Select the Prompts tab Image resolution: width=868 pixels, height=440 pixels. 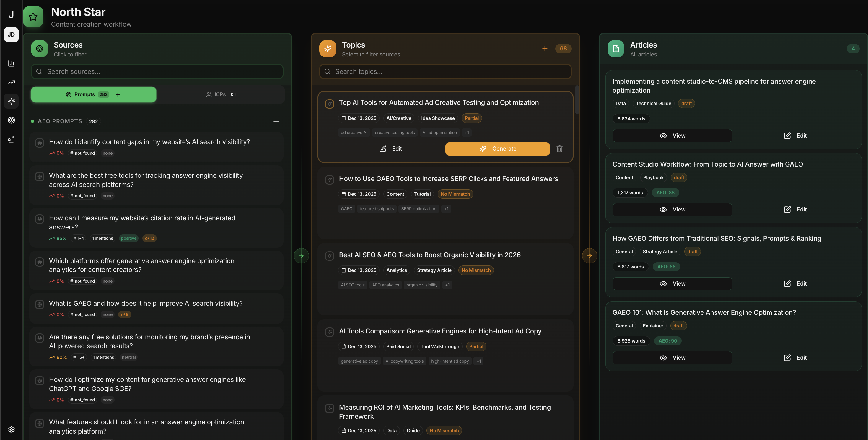tap(85, 95)
